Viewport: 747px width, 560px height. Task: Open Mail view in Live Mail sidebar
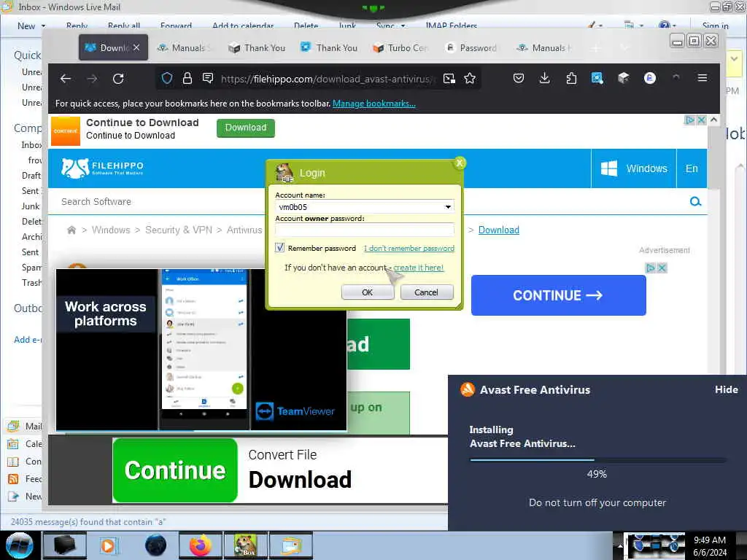[x=26, y=426]
